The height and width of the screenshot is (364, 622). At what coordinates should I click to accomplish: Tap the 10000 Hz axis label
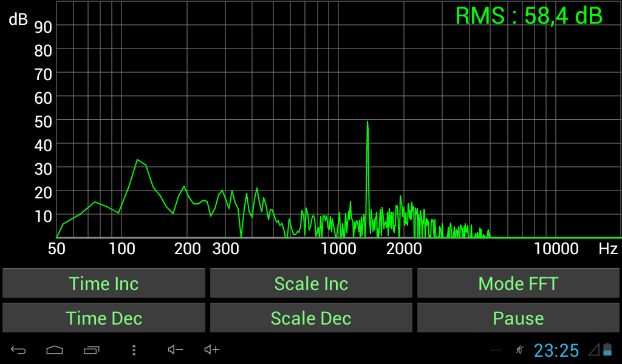[556, 249]
